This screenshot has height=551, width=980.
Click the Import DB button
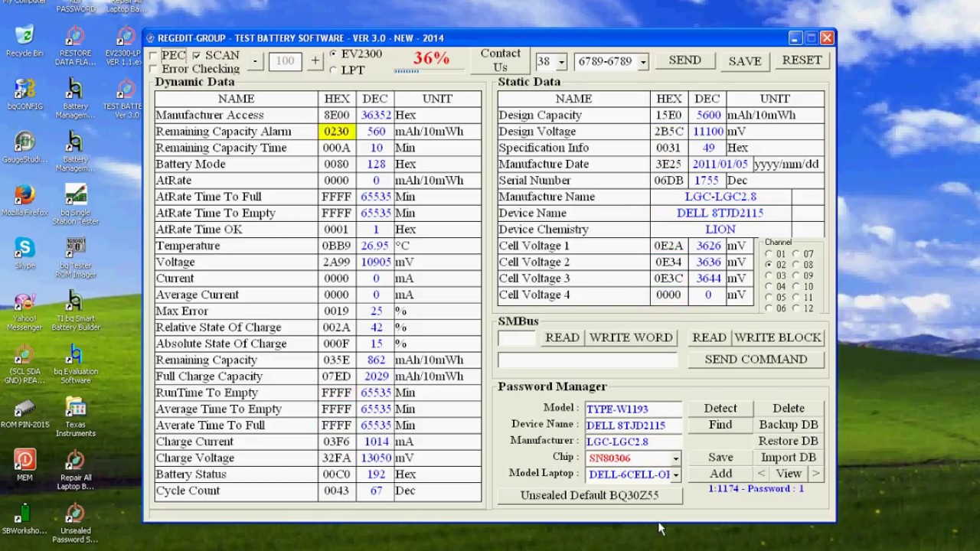coord(789,458)
